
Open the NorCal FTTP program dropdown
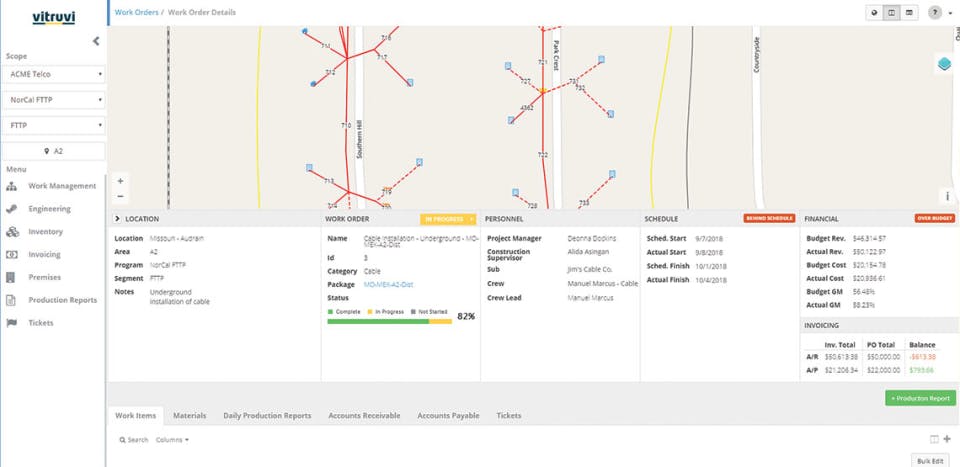54,100
